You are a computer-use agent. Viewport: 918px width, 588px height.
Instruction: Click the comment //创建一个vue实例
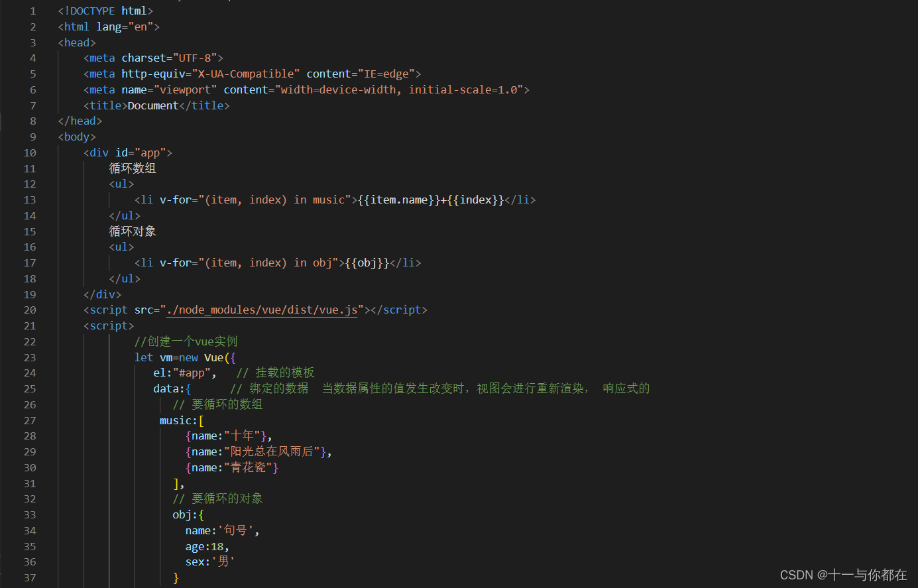[x=186, y=341]
